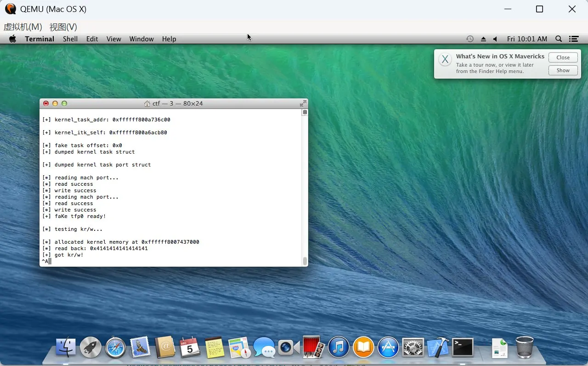Screen dimensions: 588x366
Task: Click the volume speaker menu icon
Action: coord(495,39)
